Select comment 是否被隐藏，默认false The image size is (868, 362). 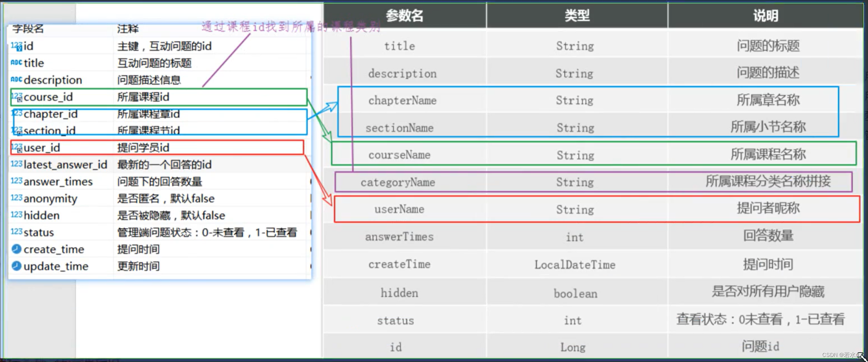pyautogui.click(x=171, y=216)
